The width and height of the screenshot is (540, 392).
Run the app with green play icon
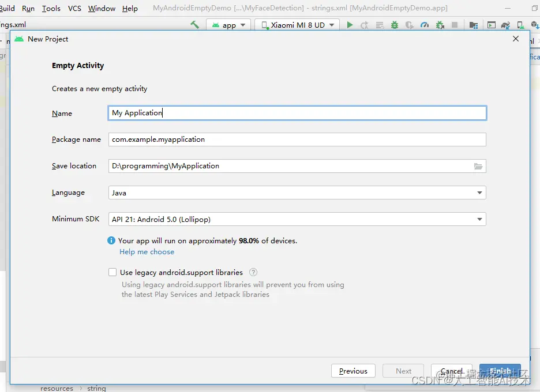[350, 25]
